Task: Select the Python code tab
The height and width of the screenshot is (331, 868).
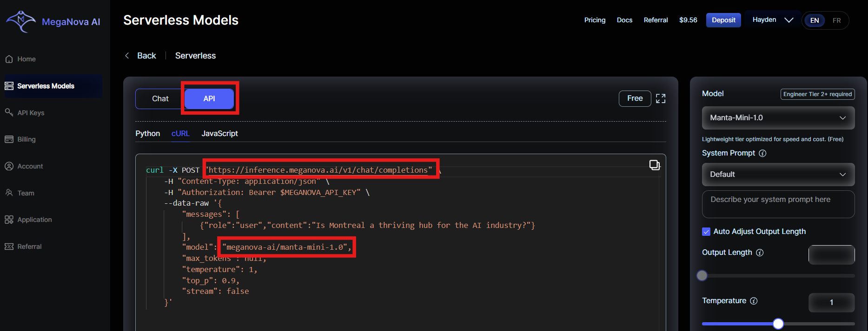Action: click(x=147, y=134)
